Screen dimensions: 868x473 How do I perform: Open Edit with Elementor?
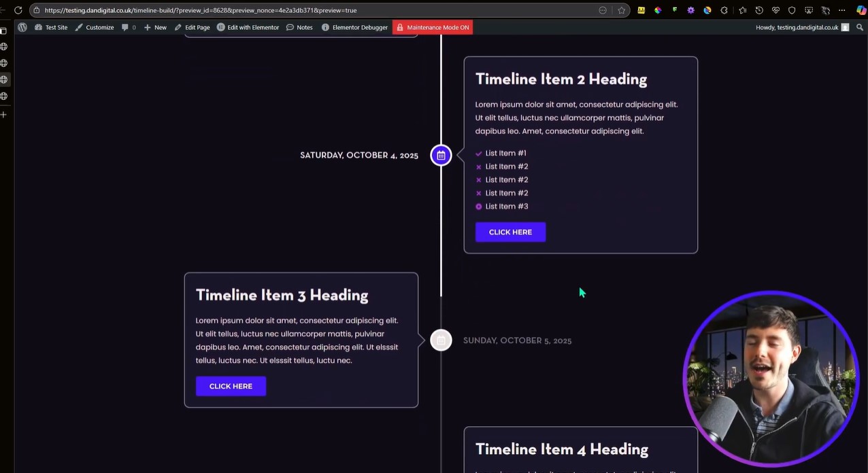(x=248, y=27)
